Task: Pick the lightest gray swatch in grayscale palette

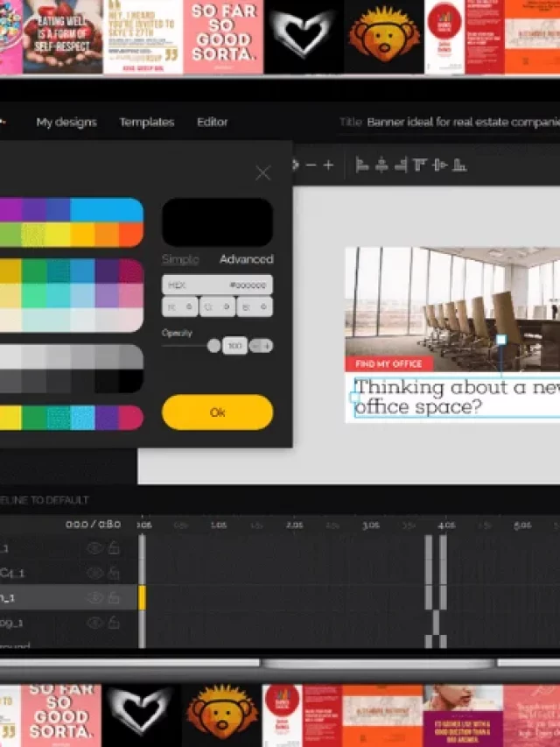Action: click(x=10, y=356)
